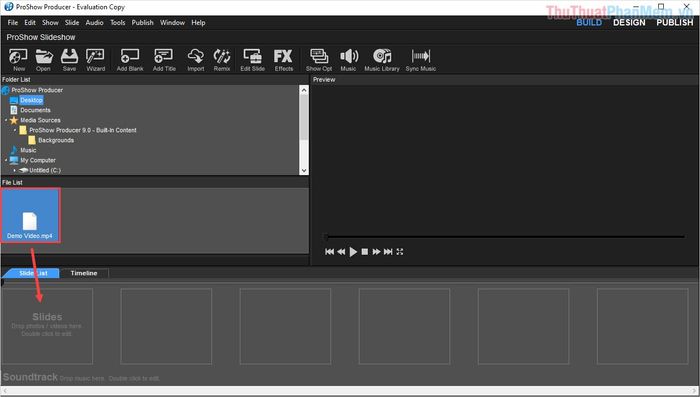Image resolution: width=700 pixels, height=397 pixels.
Task: Create a New show from toolbar
Action: click(19, 60)
